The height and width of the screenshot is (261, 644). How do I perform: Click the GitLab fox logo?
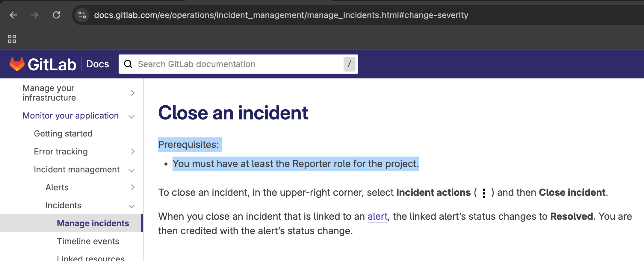(17, 64)
